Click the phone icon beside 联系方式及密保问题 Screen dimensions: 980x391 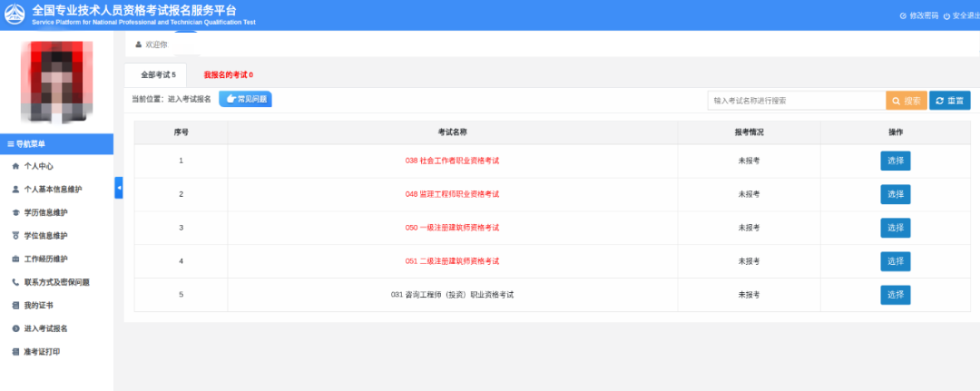point(15,282)
